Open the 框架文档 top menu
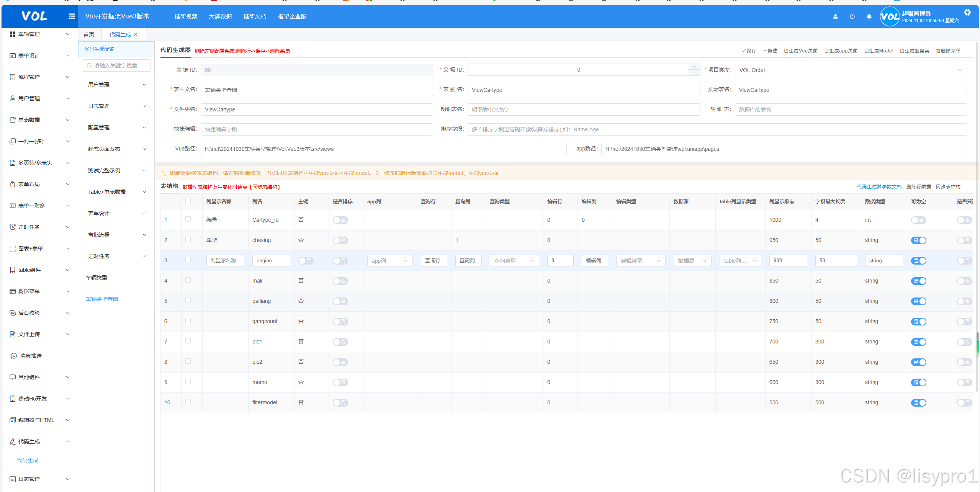This screenshot has width=980, height=492. pos(255,16)
